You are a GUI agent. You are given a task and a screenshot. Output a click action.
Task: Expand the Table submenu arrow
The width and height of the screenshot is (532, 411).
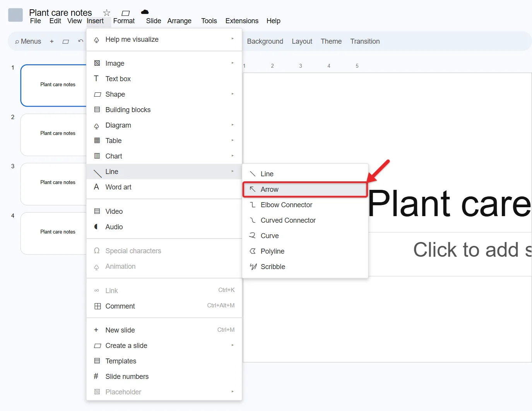click(233, 140)
